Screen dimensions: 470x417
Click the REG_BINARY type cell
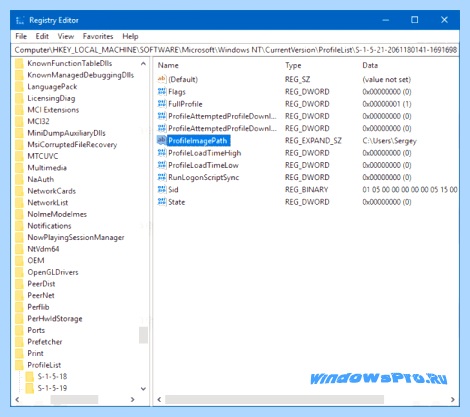(x=306, y=190)
